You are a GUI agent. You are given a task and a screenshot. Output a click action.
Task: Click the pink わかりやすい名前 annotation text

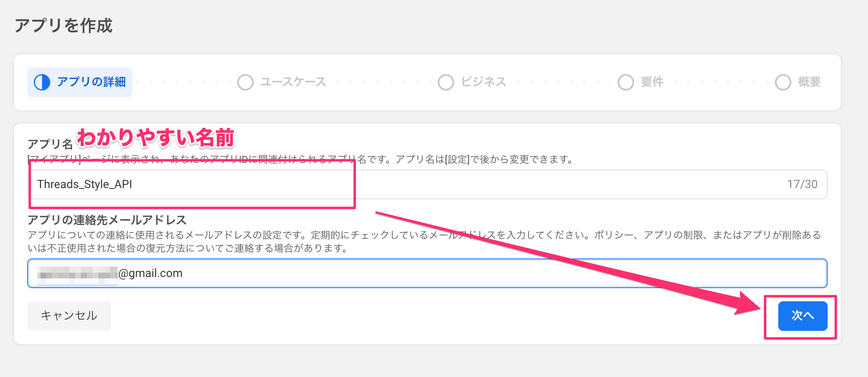[156, 137]
